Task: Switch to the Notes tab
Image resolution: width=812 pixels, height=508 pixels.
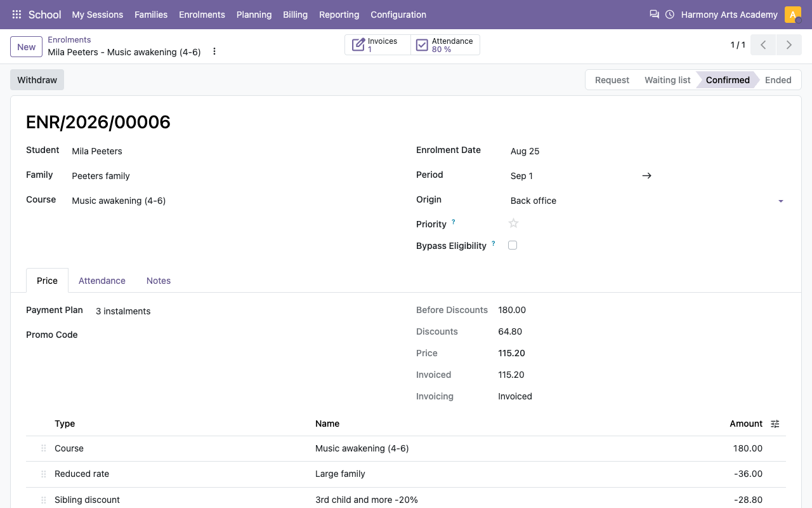Action: (159, 281)
